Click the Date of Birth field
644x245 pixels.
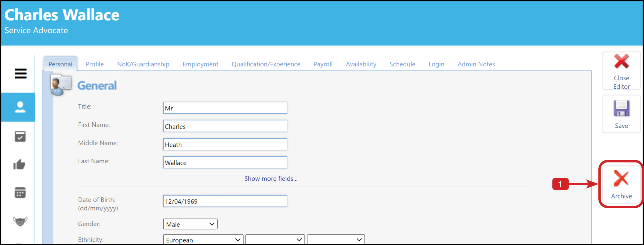click(225, 201)
